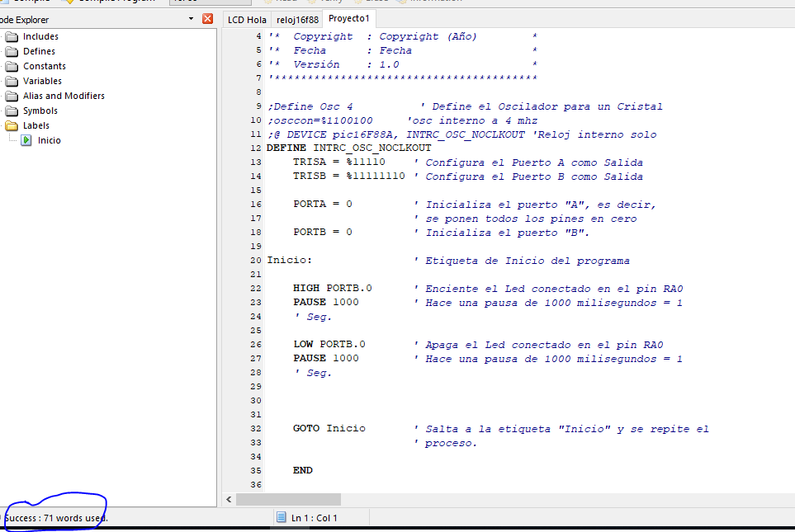Viewport: 795px width, 532px height.
Task: Switch to the LCD Hola tab
Action: point(247,20)
